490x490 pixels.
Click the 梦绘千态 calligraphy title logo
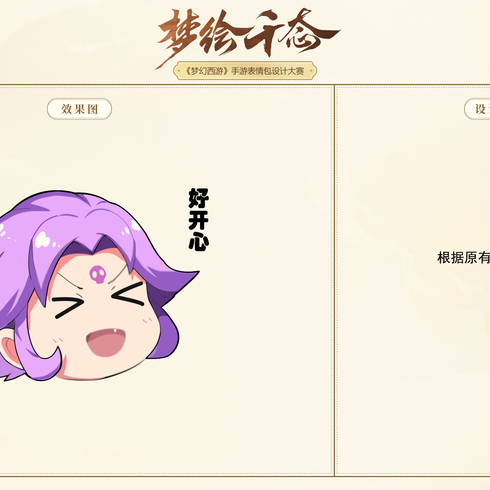pos(247,36)
